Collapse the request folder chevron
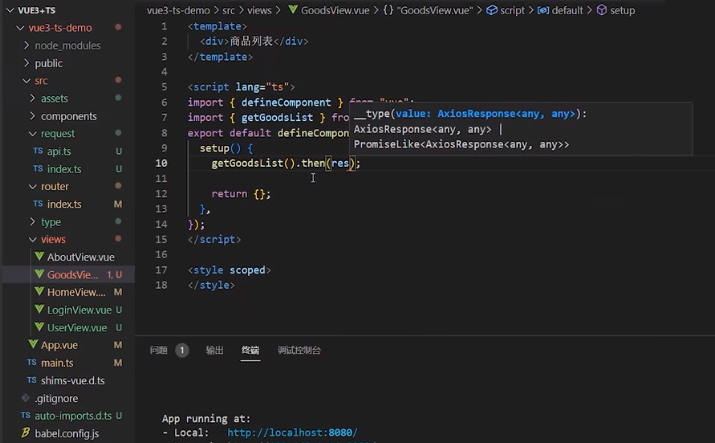 point(32,134)
